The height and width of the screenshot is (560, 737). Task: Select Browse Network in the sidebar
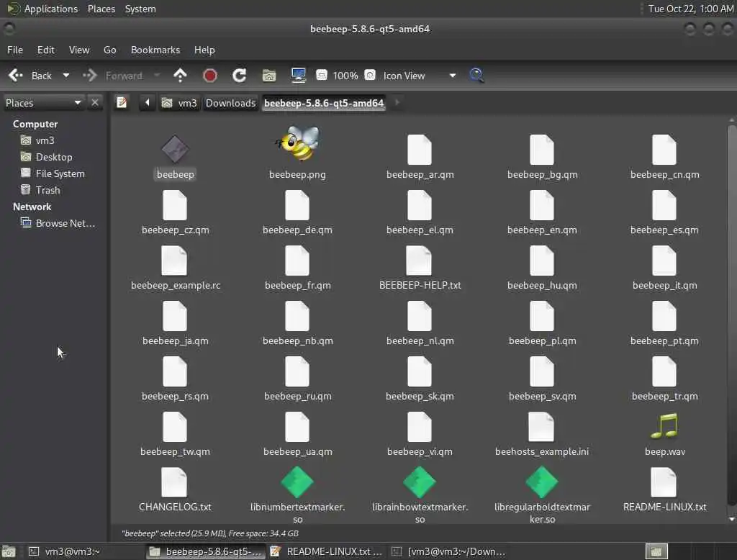click(65, 223)
